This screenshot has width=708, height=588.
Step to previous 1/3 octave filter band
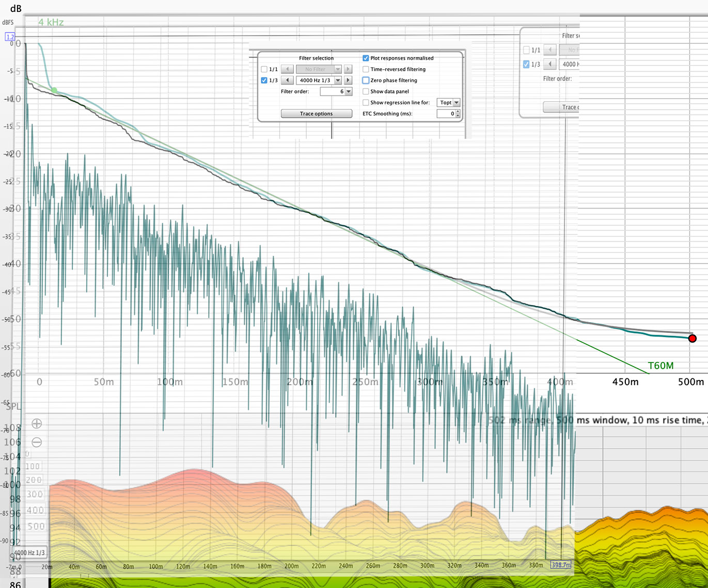287,81
